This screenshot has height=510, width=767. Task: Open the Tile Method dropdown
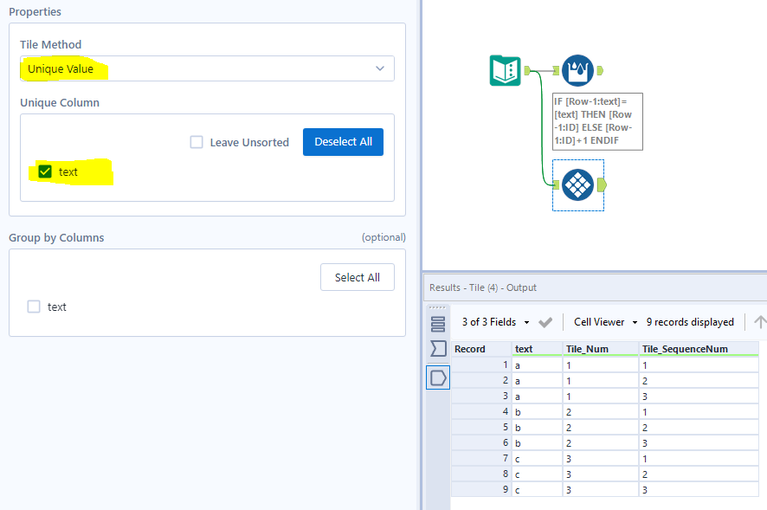tap(207, 68)
